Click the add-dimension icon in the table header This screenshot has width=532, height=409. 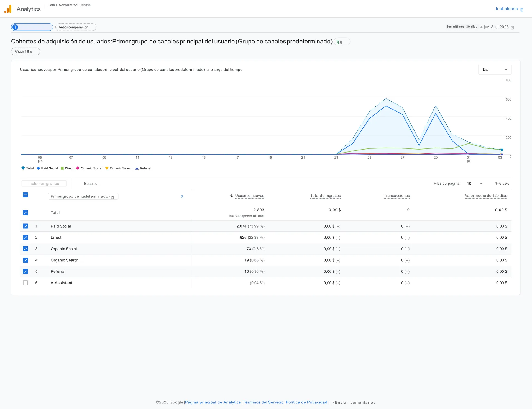coord(182,197)
